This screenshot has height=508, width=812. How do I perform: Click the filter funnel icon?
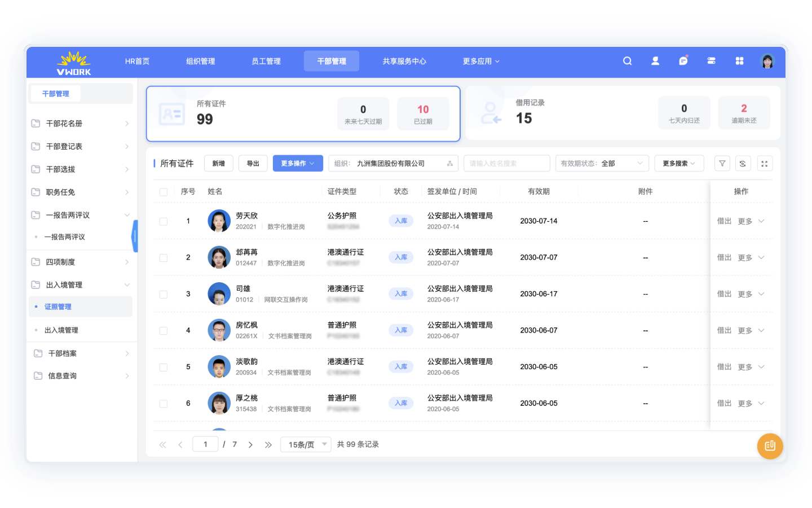(722, 163)
